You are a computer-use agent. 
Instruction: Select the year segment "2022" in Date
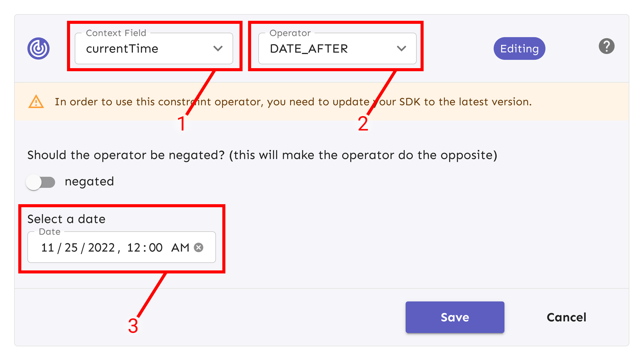pos(101,247)
